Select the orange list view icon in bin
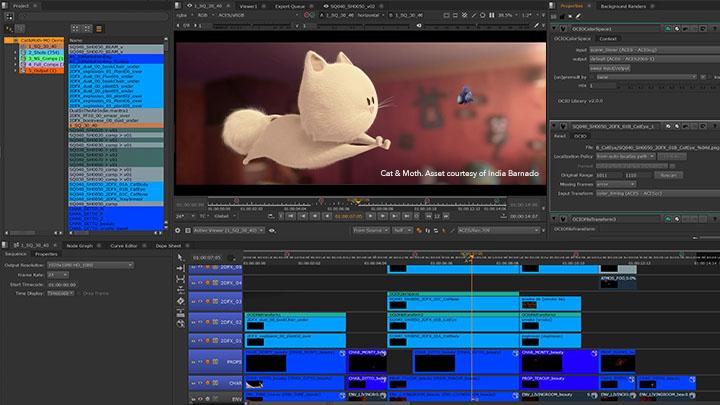 pos(99,28)
